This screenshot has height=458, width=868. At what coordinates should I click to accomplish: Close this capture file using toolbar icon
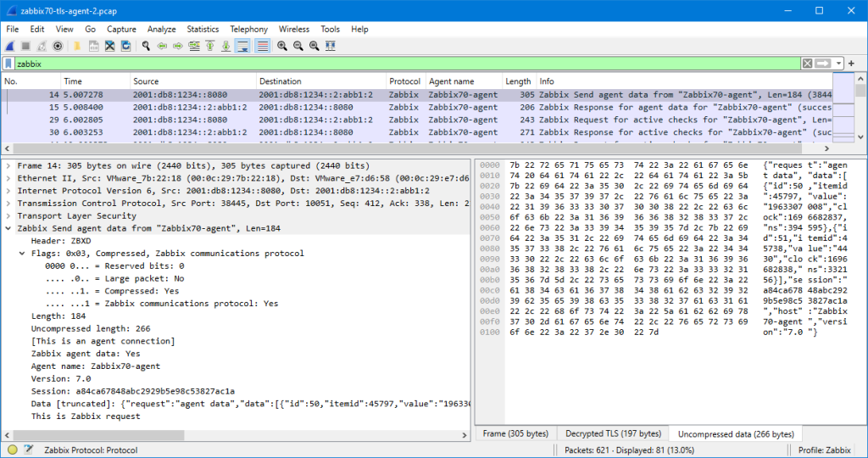(109, 46)
